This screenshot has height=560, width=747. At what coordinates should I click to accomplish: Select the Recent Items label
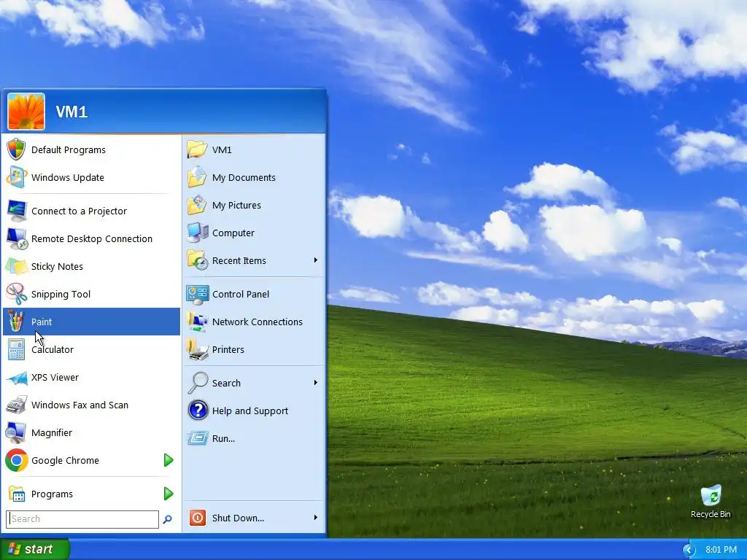[239, 260]
